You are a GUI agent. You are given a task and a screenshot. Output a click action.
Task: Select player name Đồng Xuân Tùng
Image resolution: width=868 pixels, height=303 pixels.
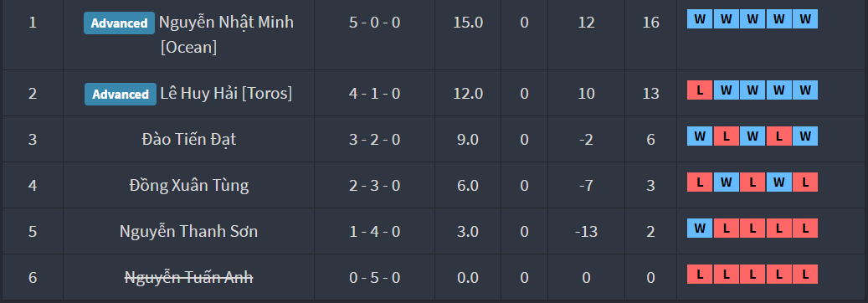coord(189,185)
